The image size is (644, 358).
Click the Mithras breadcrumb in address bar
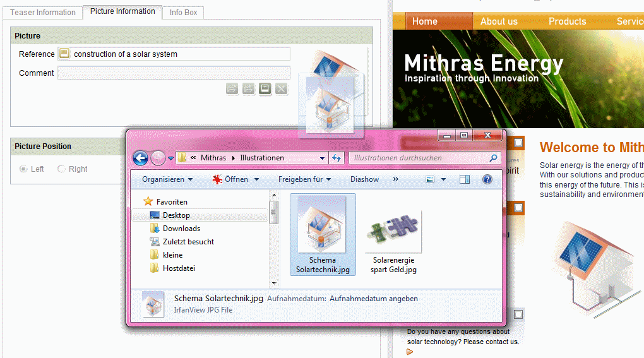[213, 158]
